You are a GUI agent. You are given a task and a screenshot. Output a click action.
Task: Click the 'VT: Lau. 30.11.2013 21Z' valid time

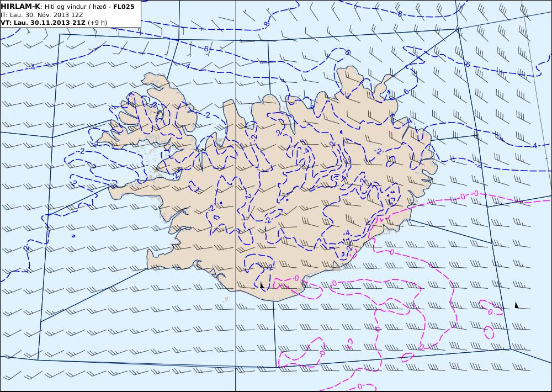click(x=43, y=23)
